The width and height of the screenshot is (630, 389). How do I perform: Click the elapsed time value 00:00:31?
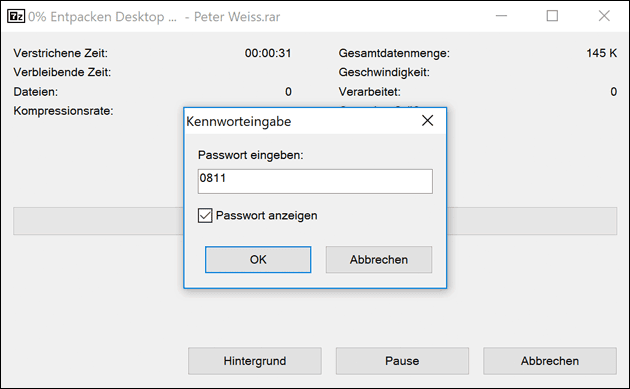(268, 53)
